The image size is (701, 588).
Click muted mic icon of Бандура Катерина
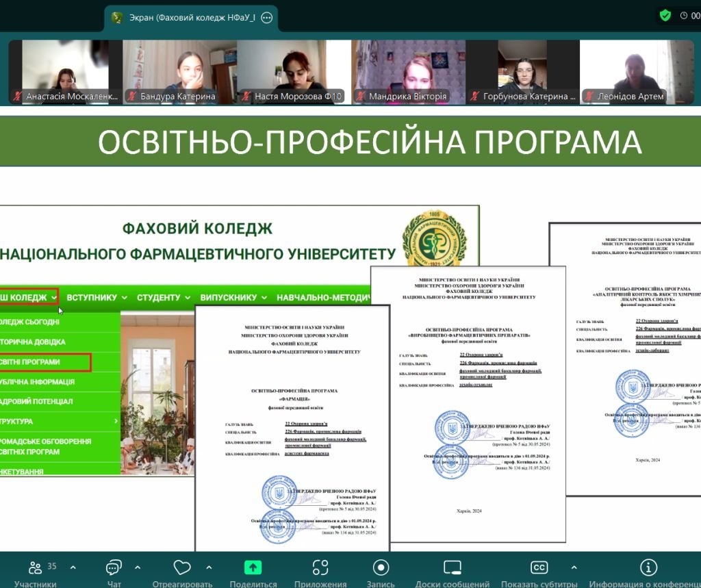tap(132, 96)
